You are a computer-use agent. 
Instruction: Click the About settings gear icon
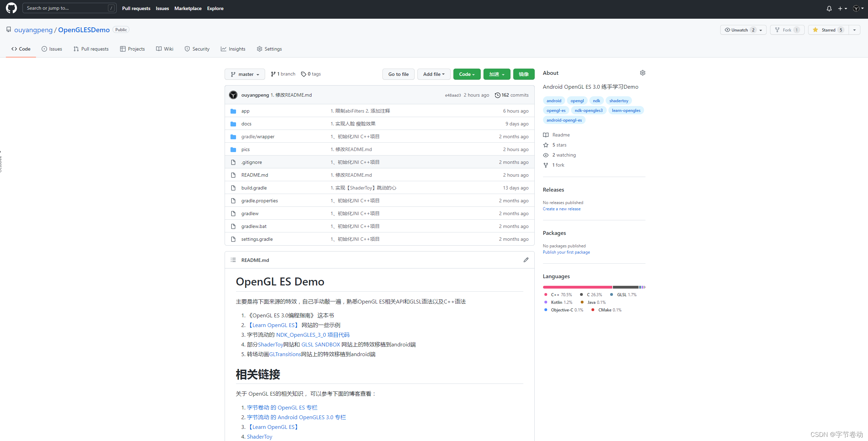click(642, 73)
